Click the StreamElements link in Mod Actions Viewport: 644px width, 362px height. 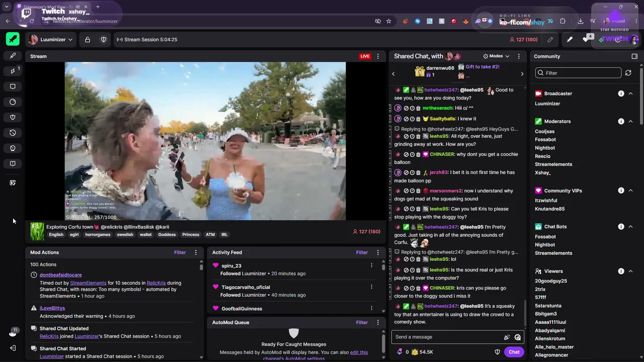(x=88, y=283)
